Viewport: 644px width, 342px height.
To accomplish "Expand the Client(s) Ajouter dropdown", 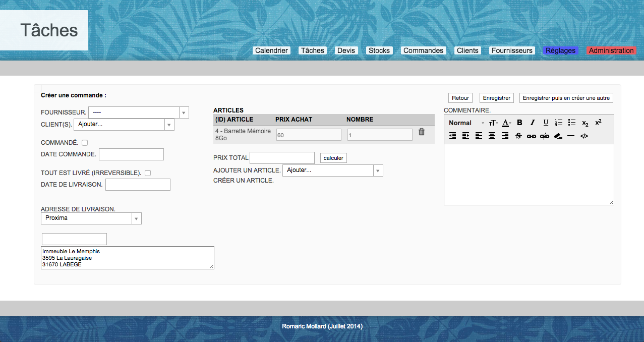I will (124, 125).
